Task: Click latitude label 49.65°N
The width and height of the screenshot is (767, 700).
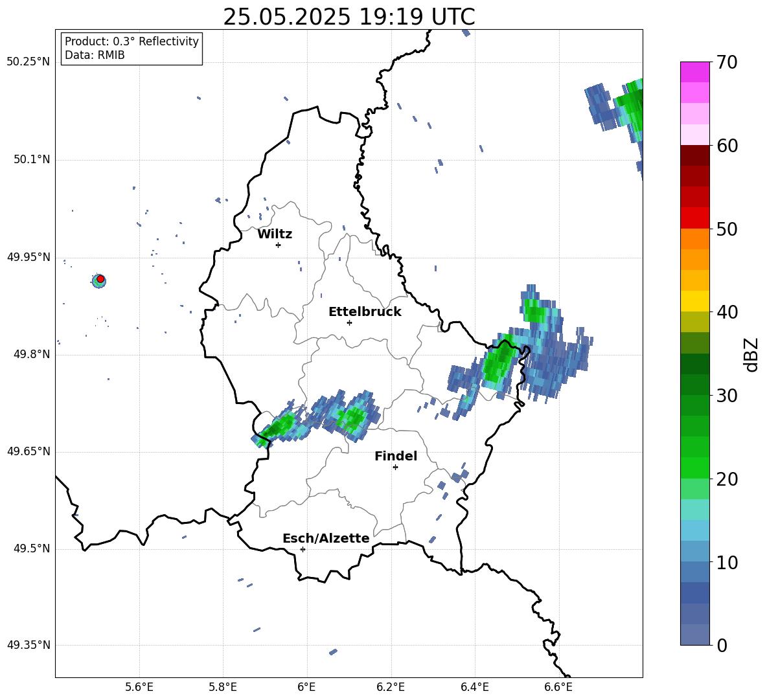Action: click(x=29, y=451)
